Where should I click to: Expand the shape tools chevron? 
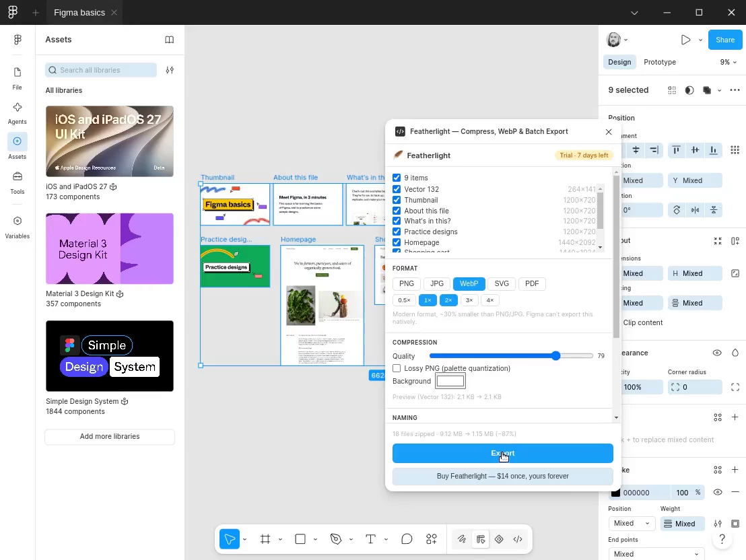point(315,540)
